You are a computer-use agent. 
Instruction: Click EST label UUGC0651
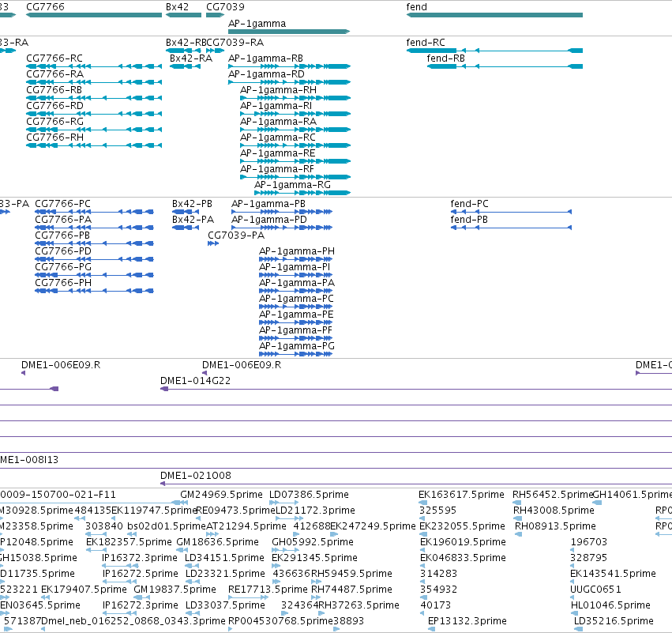[x=595, y=590]
